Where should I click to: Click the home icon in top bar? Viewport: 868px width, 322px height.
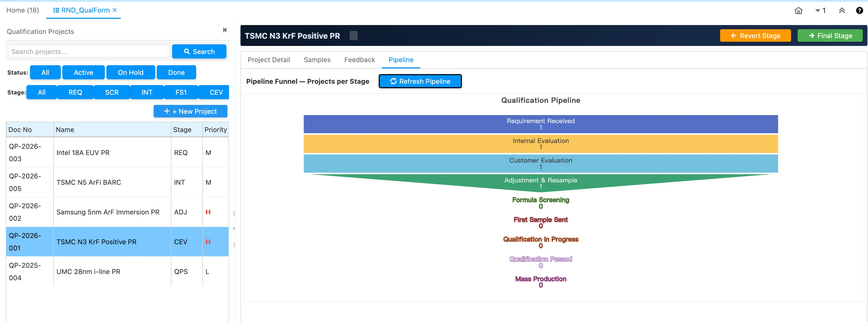798,10
